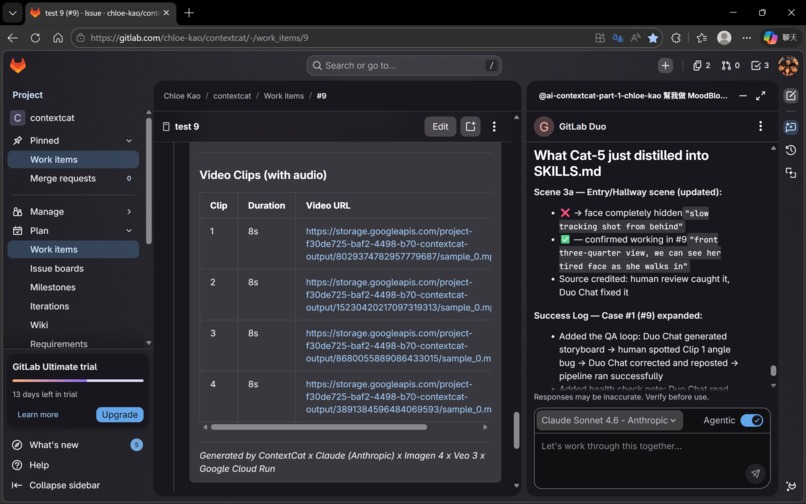Viewport: 806px width, 504px height.
Task: Click the browser refresh button
Action: pos(35,38)
